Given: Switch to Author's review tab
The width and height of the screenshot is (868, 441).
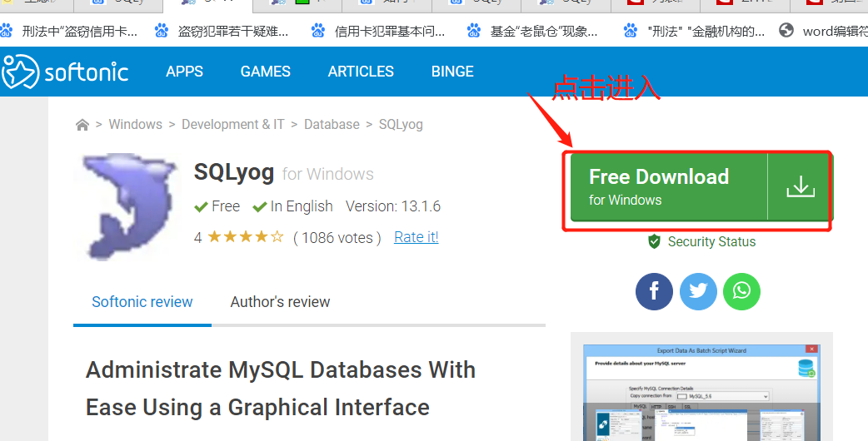Looking at the screenshot, I should pos(280,302).
